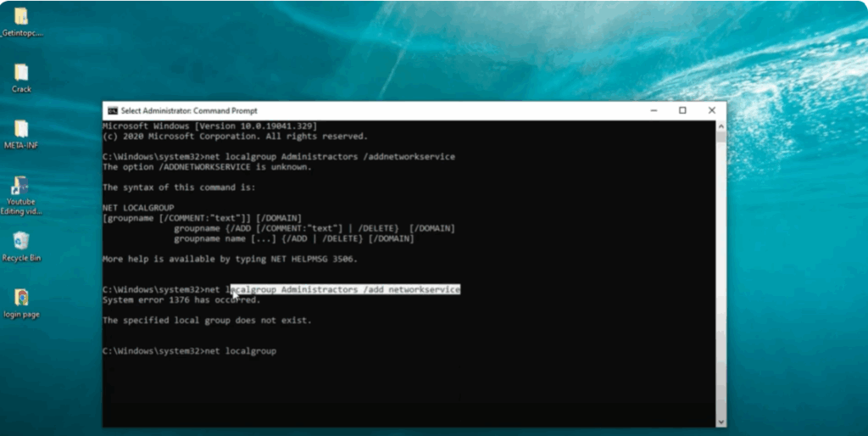
Task: Click the Command Prompt title bar text
Action: click(188, 110)
